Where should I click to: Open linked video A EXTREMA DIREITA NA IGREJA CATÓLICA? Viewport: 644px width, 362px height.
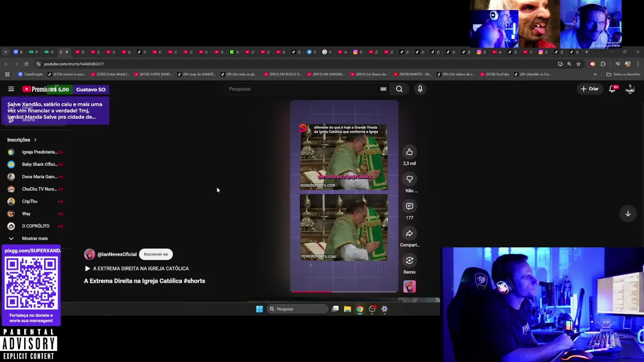tap(136, 268)
